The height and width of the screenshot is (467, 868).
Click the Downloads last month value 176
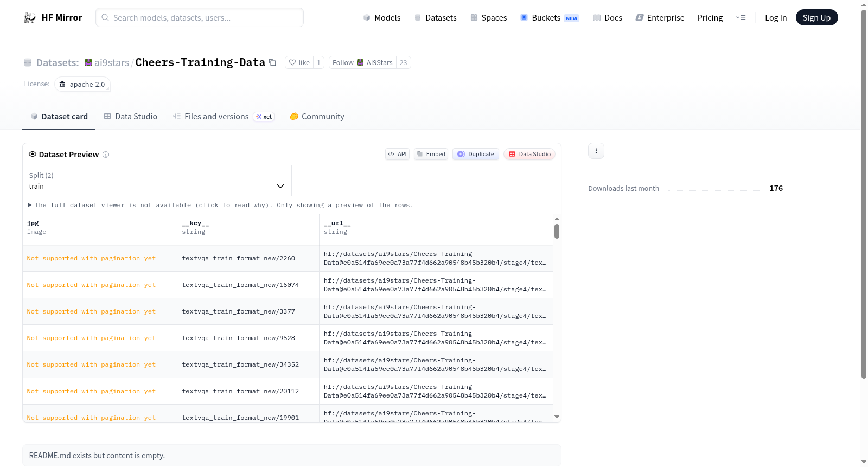click(x=776, y=189)
